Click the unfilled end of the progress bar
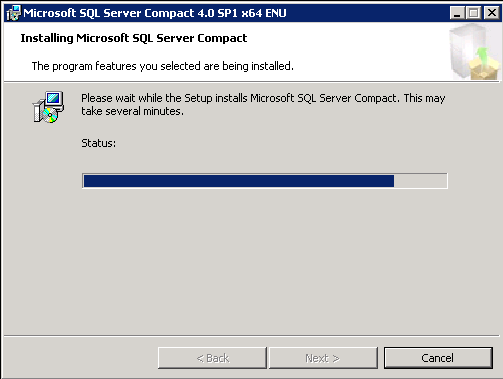 tap(420, 181)
